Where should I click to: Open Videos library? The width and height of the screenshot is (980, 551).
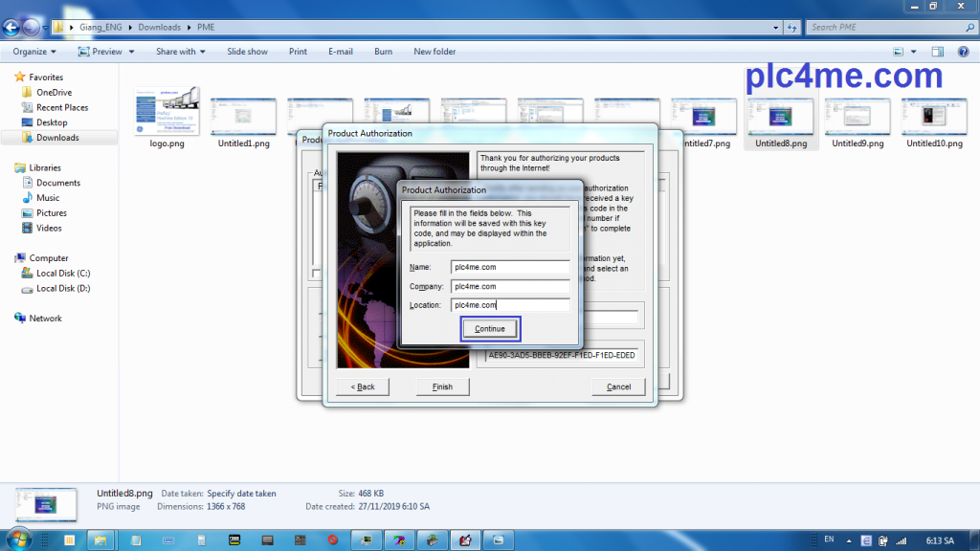point(49,228)
